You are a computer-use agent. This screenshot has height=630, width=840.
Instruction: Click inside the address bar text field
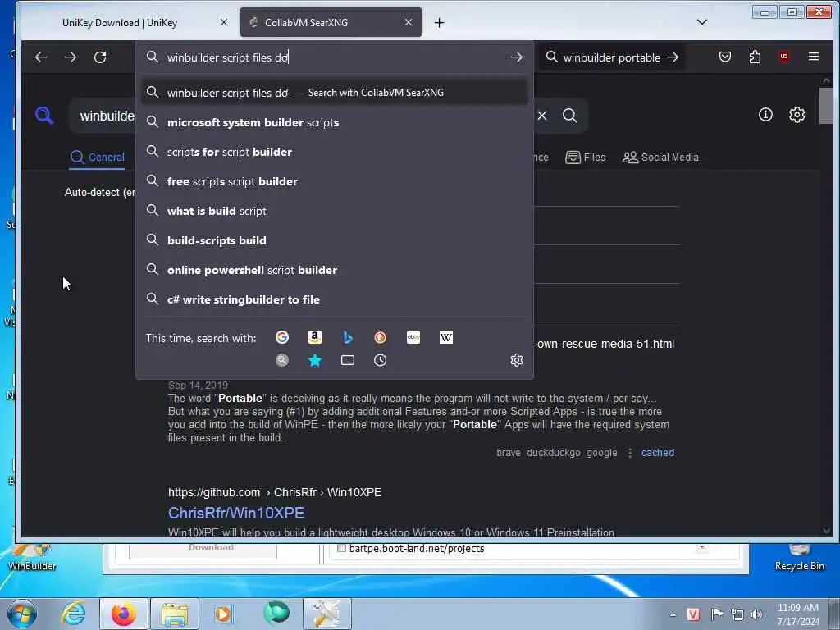click(335, 57)
